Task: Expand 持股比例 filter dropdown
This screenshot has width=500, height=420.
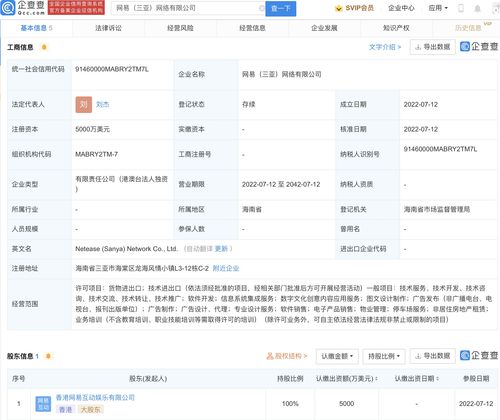Action: 384,356
